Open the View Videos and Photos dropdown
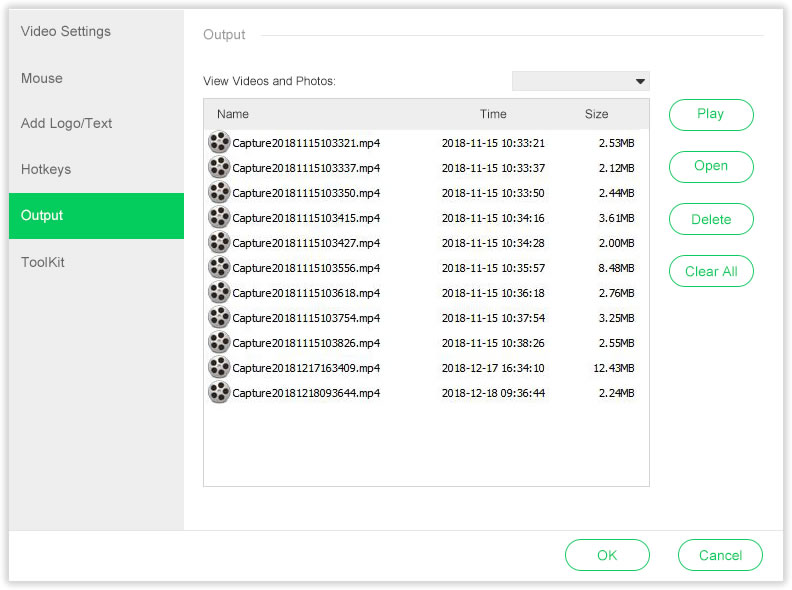The height and width of the screenshot is (590, 792). (580, 81)
